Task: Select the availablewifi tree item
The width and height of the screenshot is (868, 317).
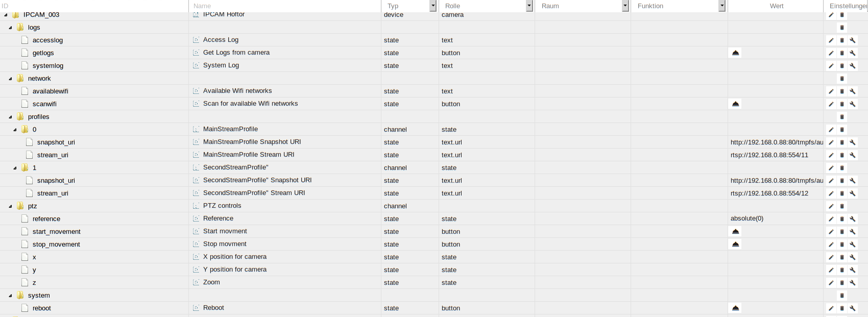Action: (x=50, y=91)
